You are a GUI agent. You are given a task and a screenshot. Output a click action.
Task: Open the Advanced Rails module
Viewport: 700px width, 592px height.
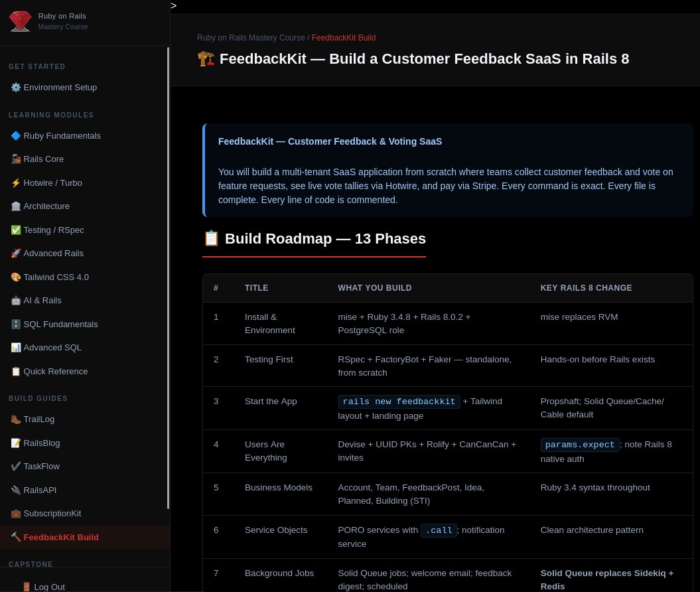(85, 254)
